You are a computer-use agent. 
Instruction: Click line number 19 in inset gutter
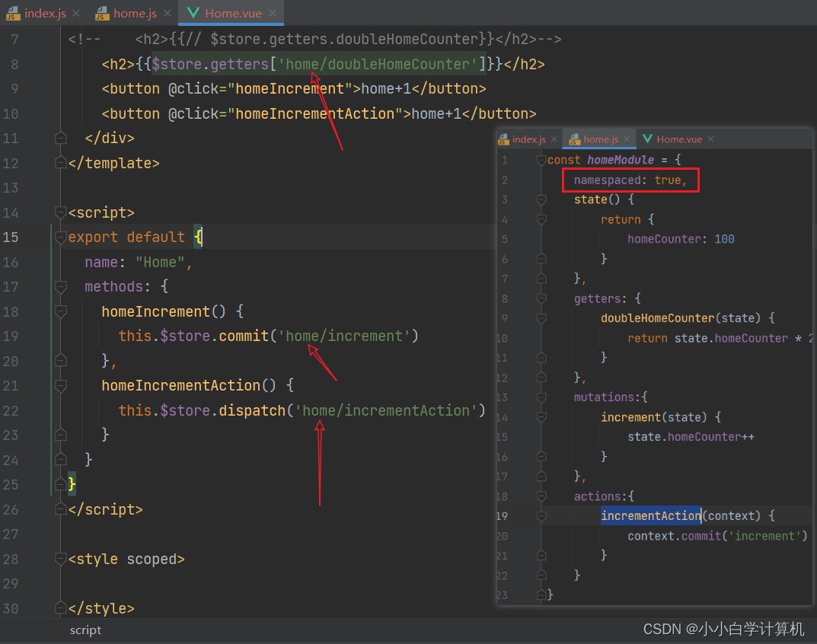(502, 516)
